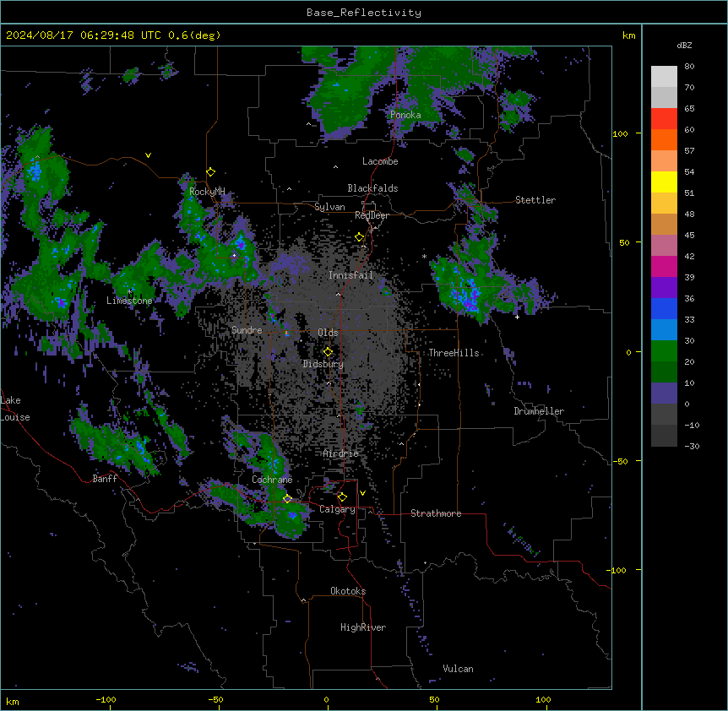The image size is (728, 711).
Task: Click the yellow diamond marker near Didsbury
Action: 328,351
